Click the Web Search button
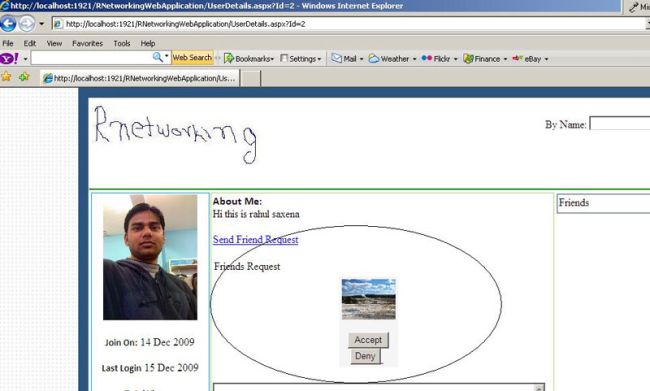Screen dimensions: 650x391 point(192,58)
